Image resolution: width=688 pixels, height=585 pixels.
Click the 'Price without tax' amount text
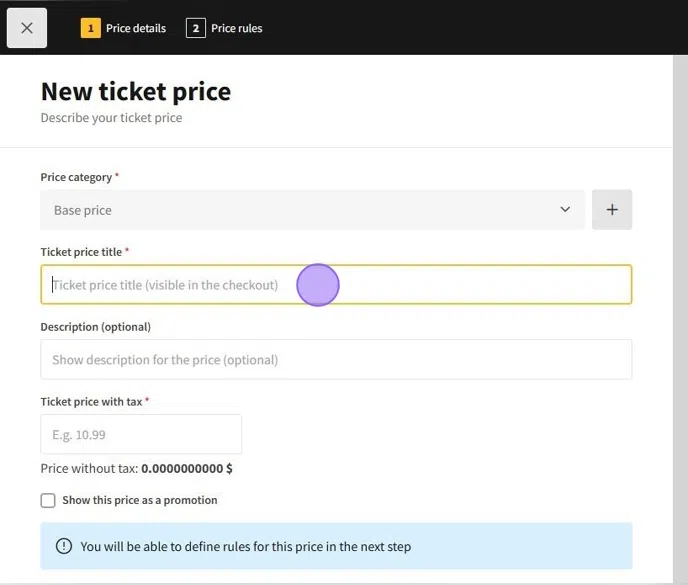(186, 468)
